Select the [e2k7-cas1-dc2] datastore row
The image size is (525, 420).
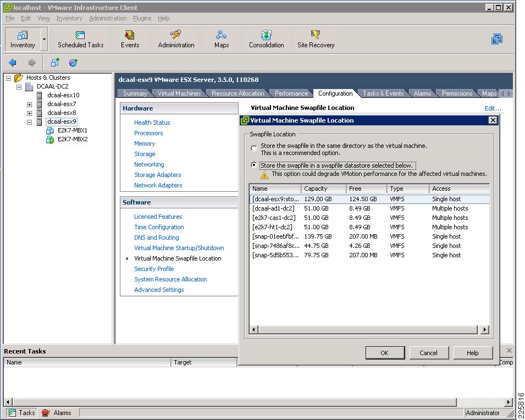click(x=369, y=218)
